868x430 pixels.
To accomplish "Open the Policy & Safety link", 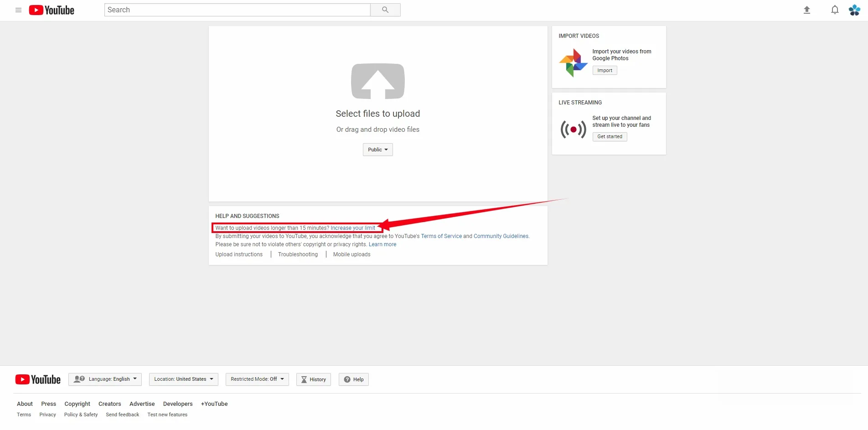I will [x=81, y=415].
